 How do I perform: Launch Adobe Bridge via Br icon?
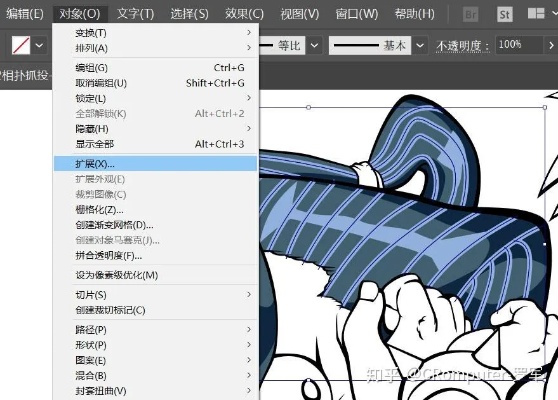[x=470, y=15]
